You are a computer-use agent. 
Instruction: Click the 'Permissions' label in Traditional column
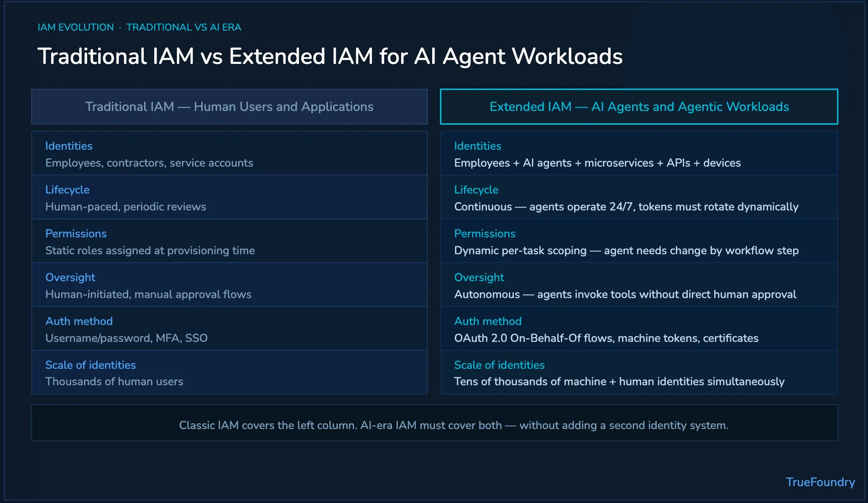(x=76, y=234)
